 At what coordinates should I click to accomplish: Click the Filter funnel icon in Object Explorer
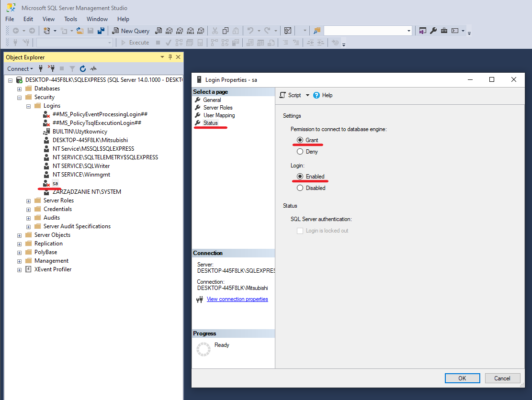click(x=72, y=68)
